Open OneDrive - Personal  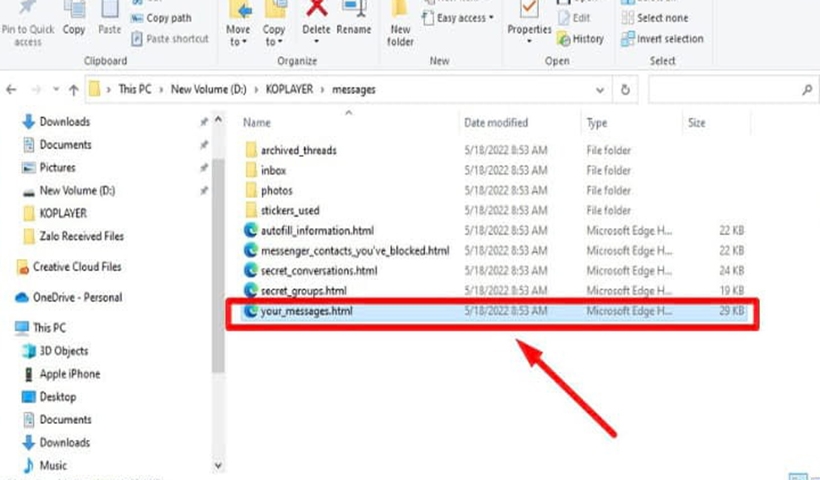click(77, 298)
